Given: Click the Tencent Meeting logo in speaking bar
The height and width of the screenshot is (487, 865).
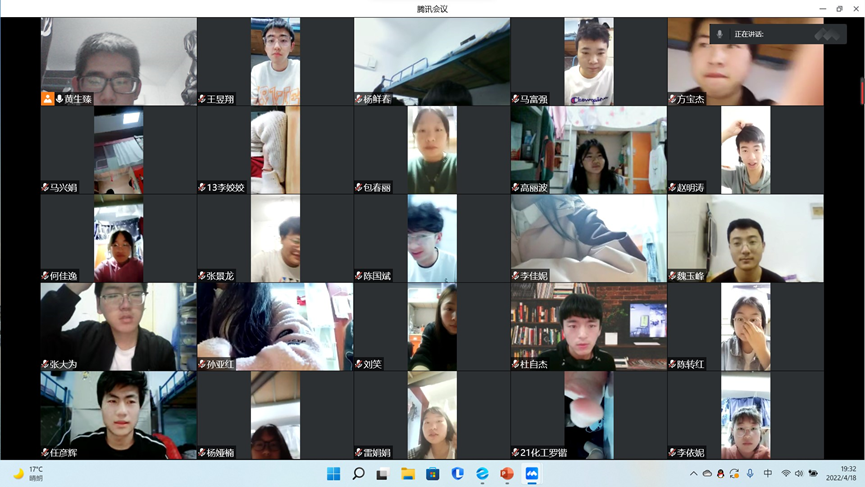Looking at the screenshot, I should pos(826,34).
